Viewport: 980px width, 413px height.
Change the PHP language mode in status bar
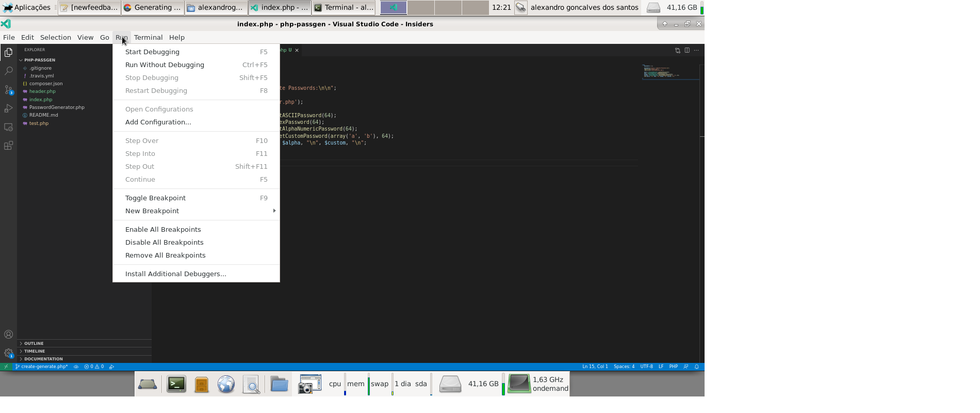(x=673, y=367)
